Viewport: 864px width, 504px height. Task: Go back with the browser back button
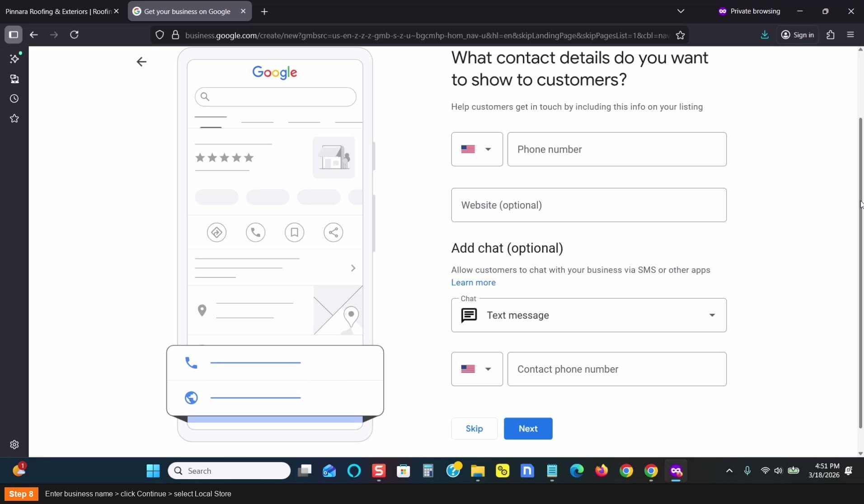(34, 35)
